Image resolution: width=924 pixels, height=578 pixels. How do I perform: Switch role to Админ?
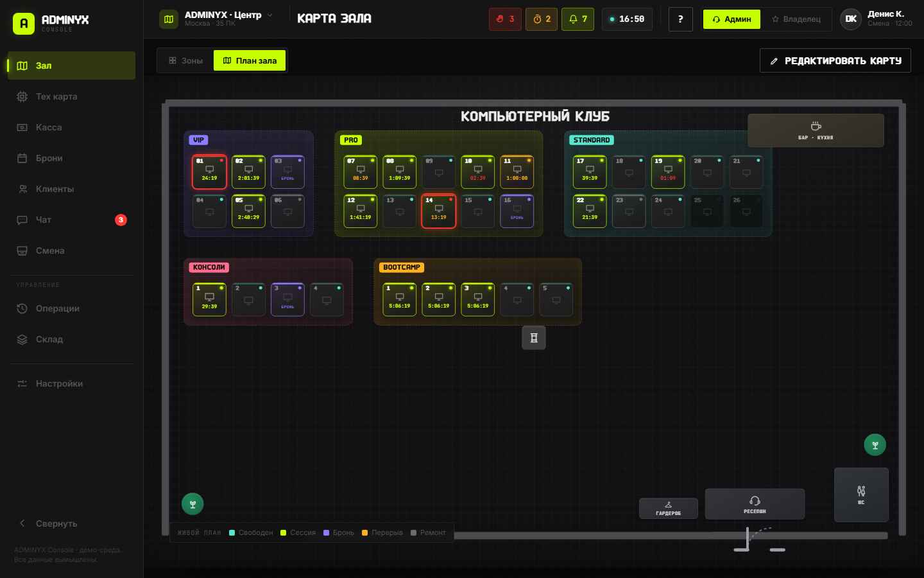click(x=732, y=19)
